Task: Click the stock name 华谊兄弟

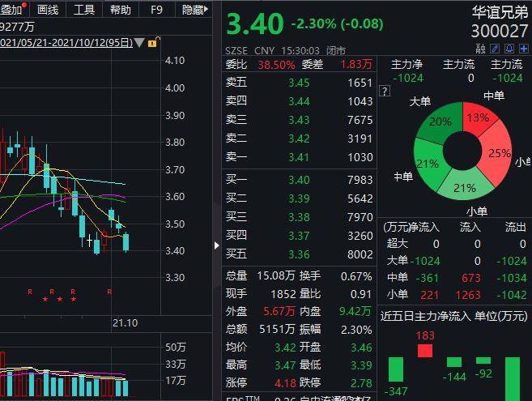Action: coord(500,13)
